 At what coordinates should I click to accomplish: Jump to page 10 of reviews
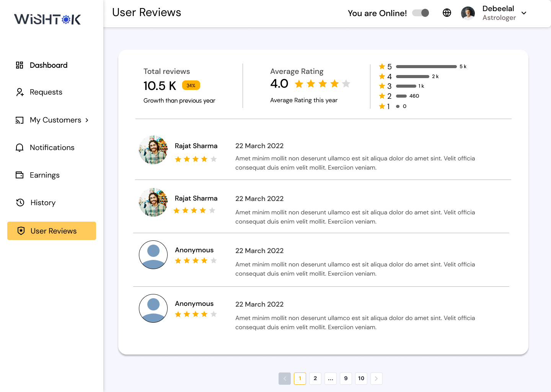coord(361,379)
